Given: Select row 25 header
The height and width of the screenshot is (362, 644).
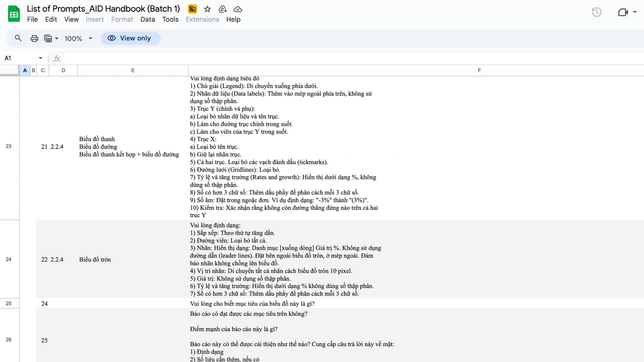Looking at the screenshot, I should (9, 303).
